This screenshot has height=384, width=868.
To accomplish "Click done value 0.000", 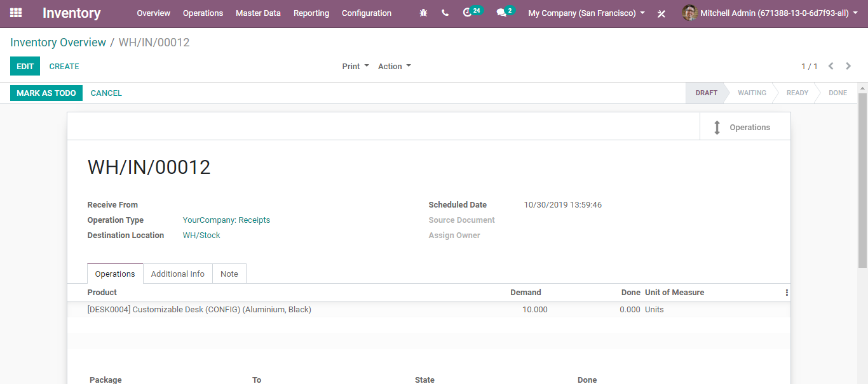I will tap(630, 310).
